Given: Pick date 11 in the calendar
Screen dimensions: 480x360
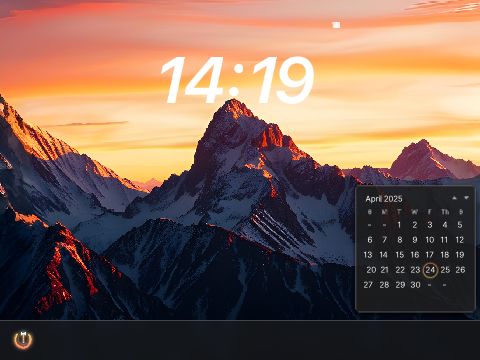Looking at the screenshot, I should [444, 240].
